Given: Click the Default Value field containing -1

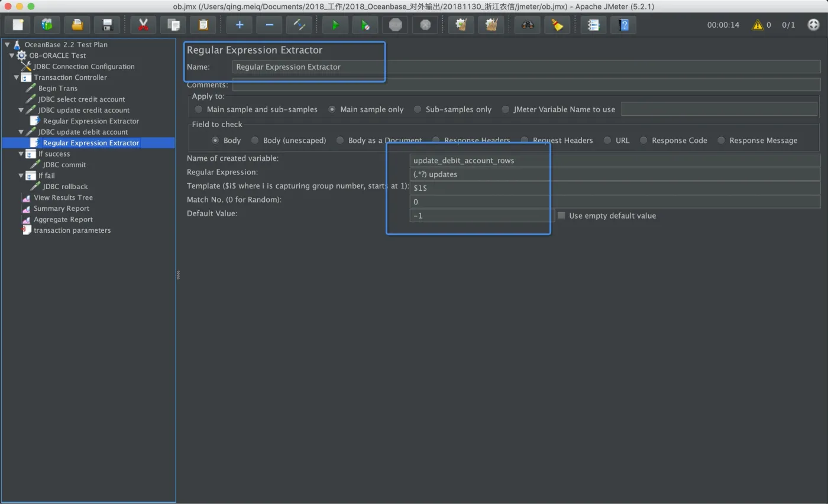Looking at the screenshot, I should pyautogui.click(x=482, y=216).
